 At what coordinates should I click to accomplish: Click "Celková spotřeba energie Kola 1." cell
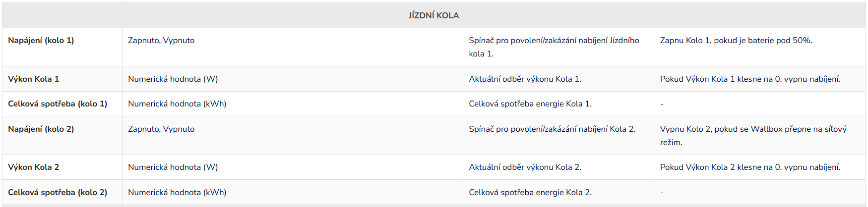(x=530, y=104)
